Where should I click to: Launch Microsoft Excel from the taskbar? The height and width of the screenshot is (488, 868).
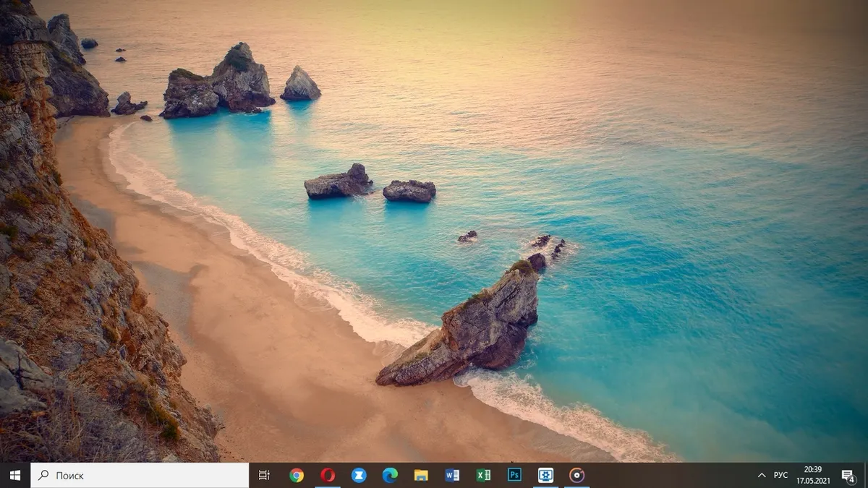pos(483,475)
